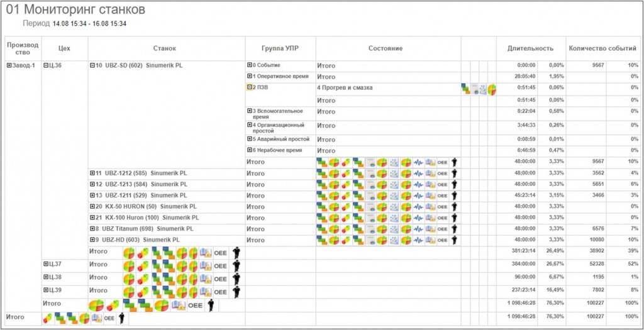Click the Станок column header
644x330 pixels.
tap(166, 48)
